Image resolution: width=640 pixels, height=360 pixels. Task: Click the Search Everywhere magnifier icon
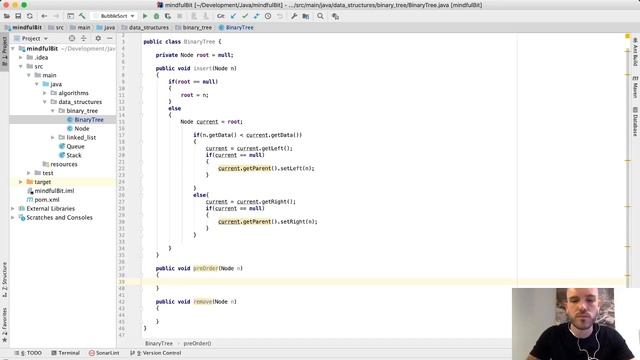(320, 16)
